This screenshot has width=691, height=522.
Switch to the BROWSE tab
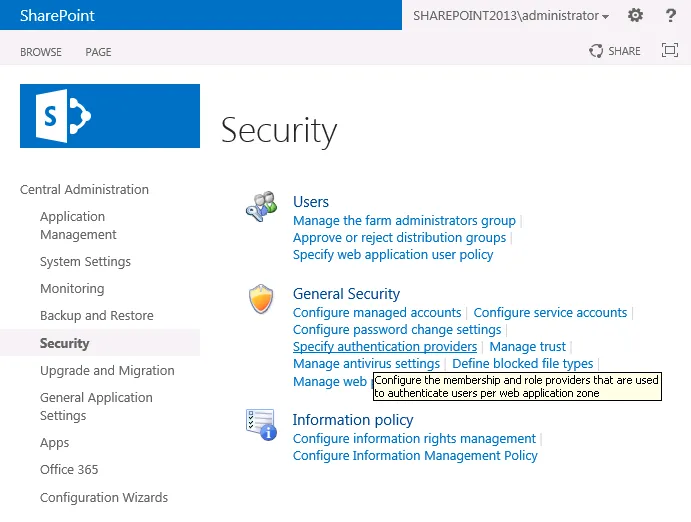[41, 52]
